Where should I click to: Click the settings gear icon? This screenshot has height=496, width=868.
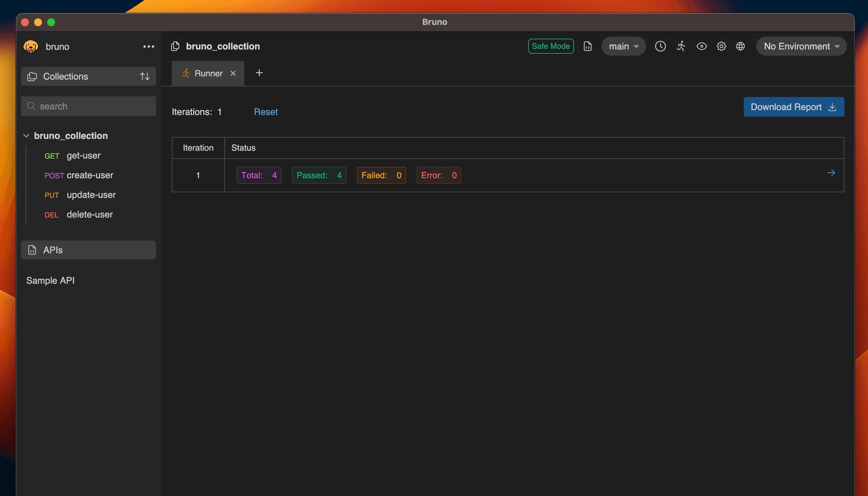point(721,47)
